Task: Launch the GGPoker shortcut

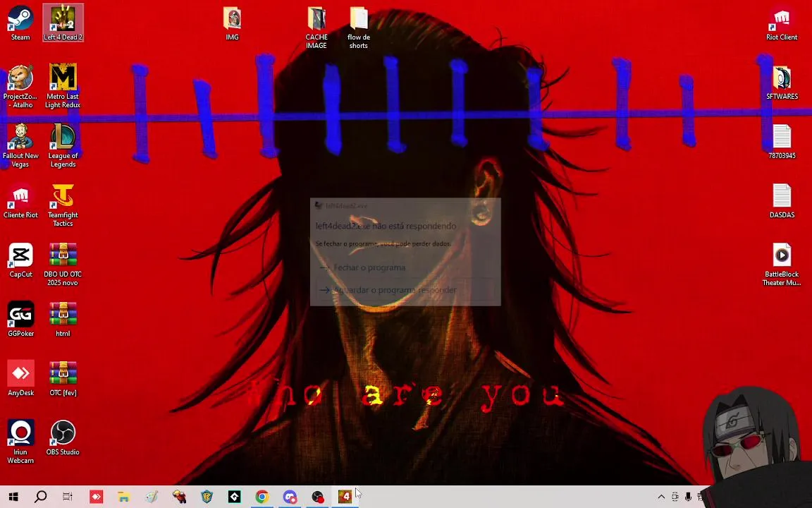Action: (x=20, y=320)
